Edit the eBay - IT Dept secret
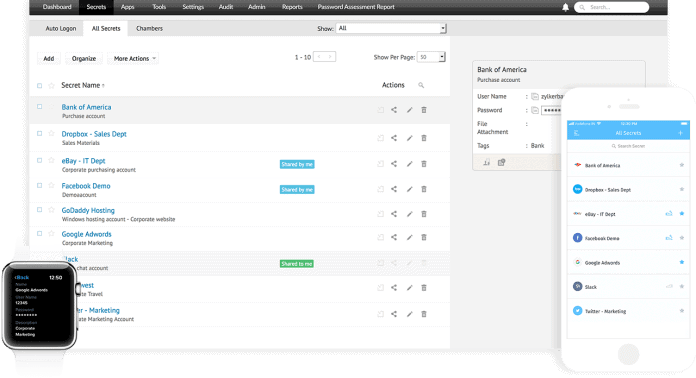Screen dimensions: 696x378 [409, 164]
